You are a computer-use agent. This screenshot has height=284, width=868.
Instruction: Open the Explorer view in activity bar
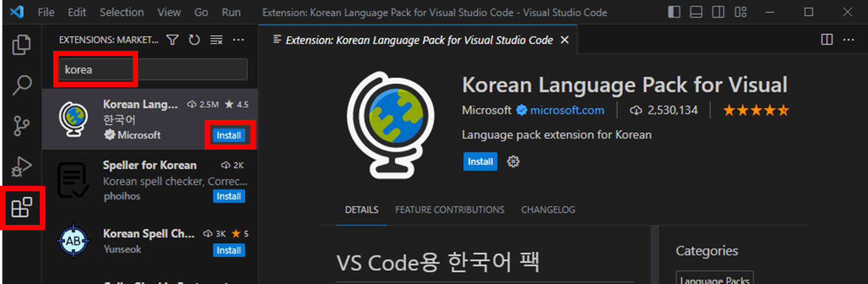(22, 45)
